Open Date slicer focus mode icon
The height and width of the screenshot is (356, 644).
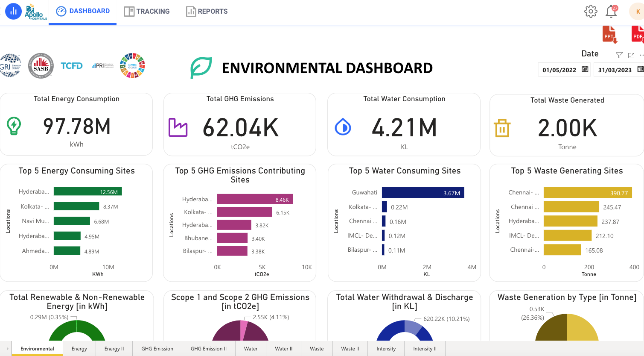pos(631,55)
